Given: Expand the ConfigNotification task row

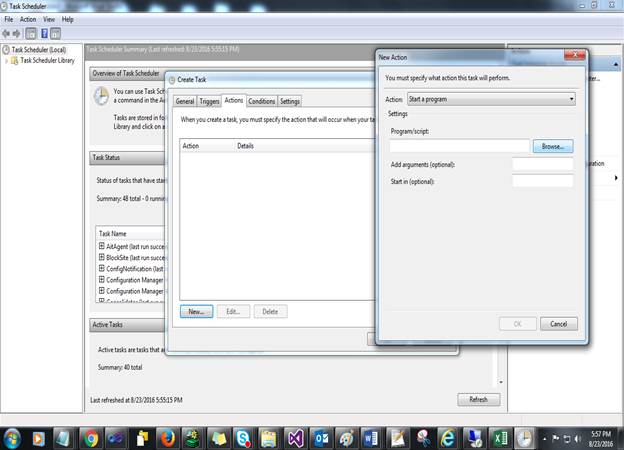Looking at the screenshot, I should coord(101,269).
